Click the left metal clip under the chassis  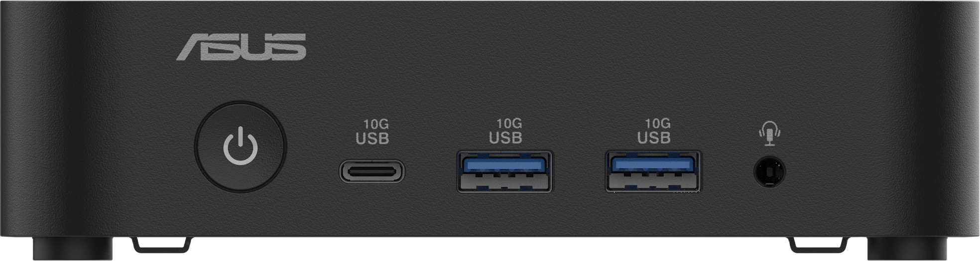click(x=160, y=244)
